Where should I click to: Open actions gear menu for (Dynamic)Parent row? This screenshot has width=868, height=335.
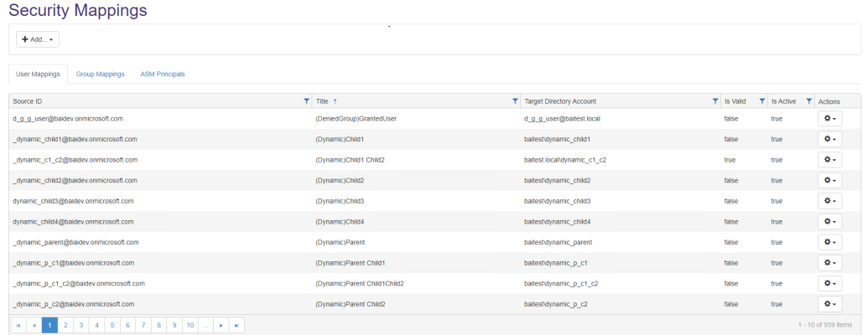(829, 243)
